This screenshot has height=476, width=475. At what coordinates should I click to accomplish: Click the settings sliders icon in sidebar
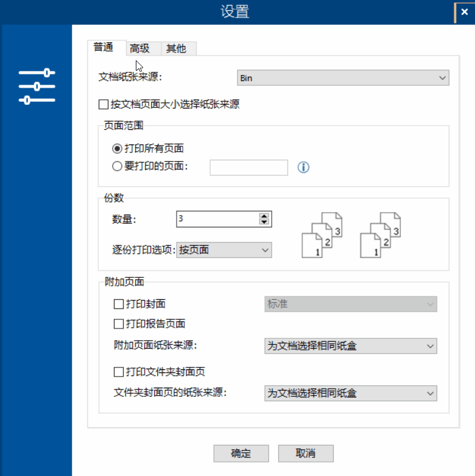coord(37,86)
